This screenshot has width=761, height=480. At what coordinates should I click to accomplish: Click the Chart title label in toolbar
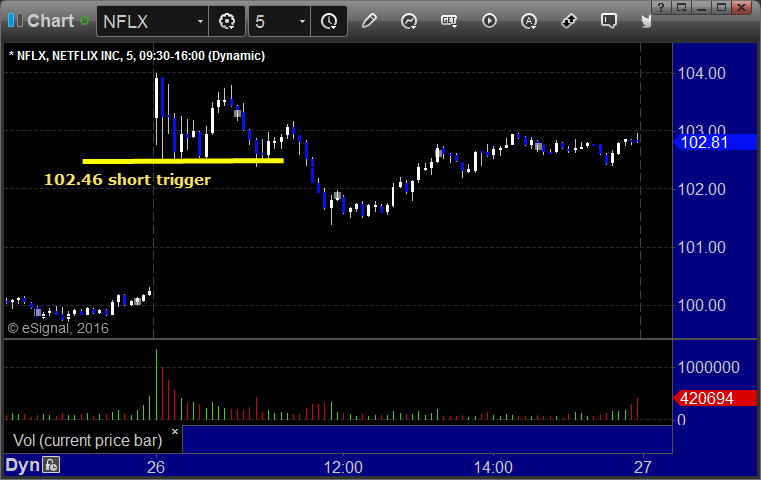coord(50,21)
